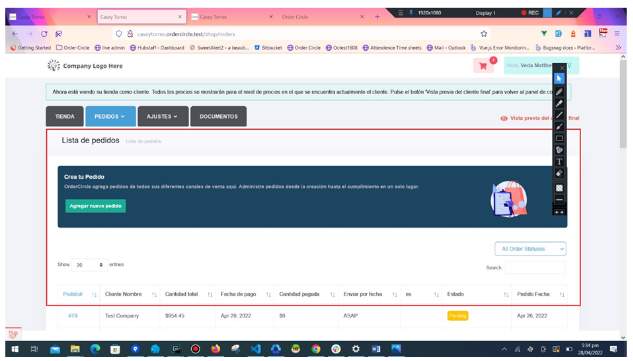This screenshot has height=361, width=633.
Task: Close the annotation toolbar
Action: (x=562, y=68)
